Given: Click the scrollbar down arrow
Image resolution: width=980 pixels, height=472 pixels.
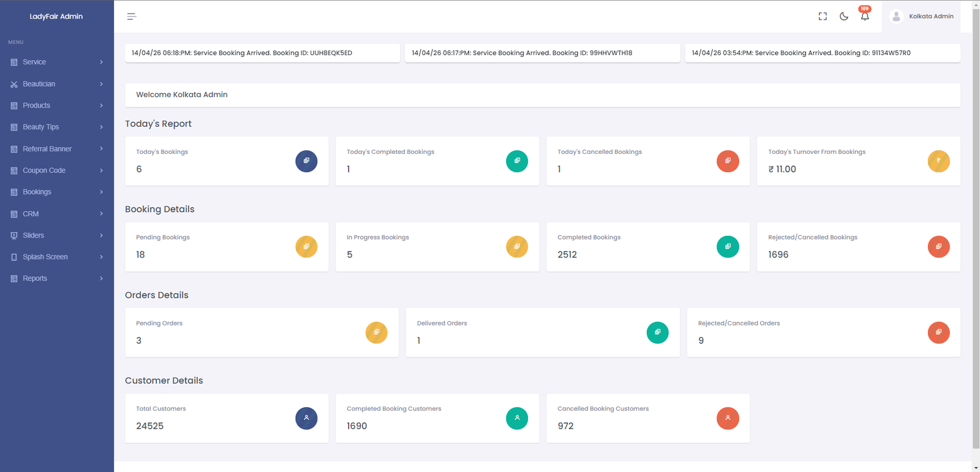Looking at the screenshot, I should [976, 467].
